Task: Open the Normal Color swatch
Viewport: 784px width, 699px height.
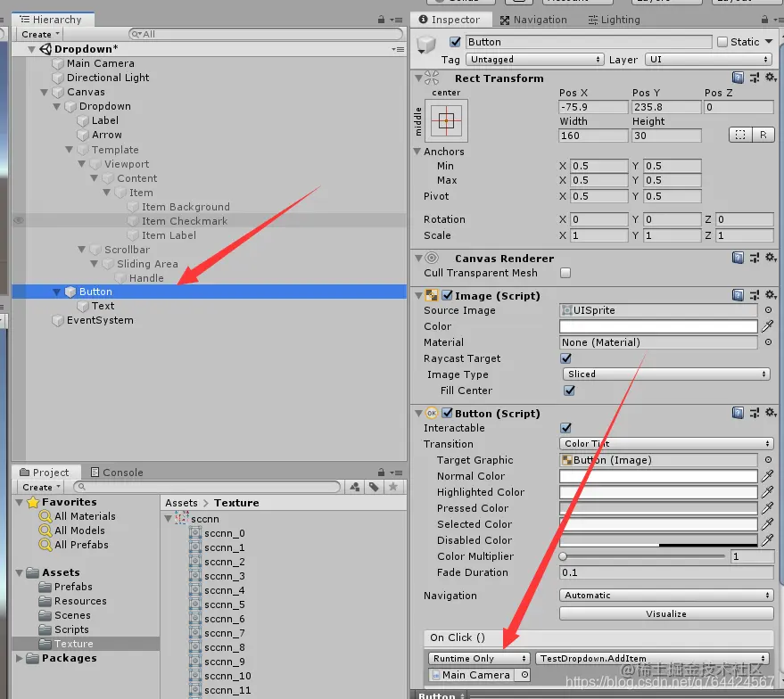Action: pos(657,475)
